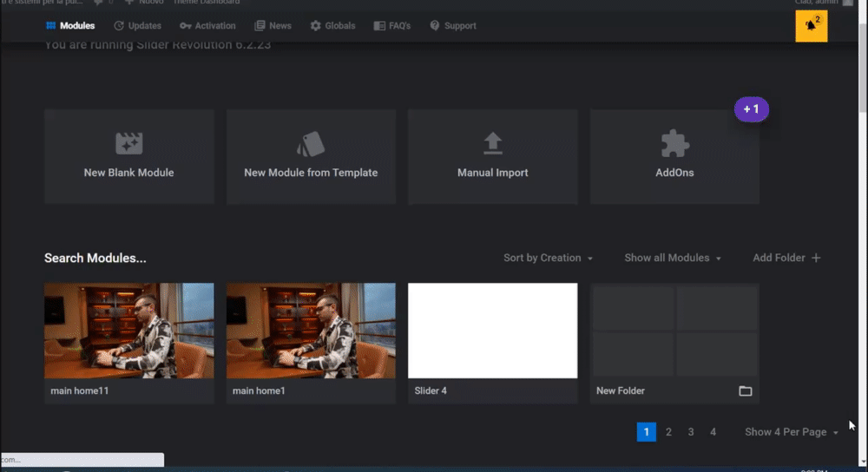The height and width of the screenshot is (472, 868).
Task: Open the Updates tab
Action: pyautogui.click(x=137, y=25)
